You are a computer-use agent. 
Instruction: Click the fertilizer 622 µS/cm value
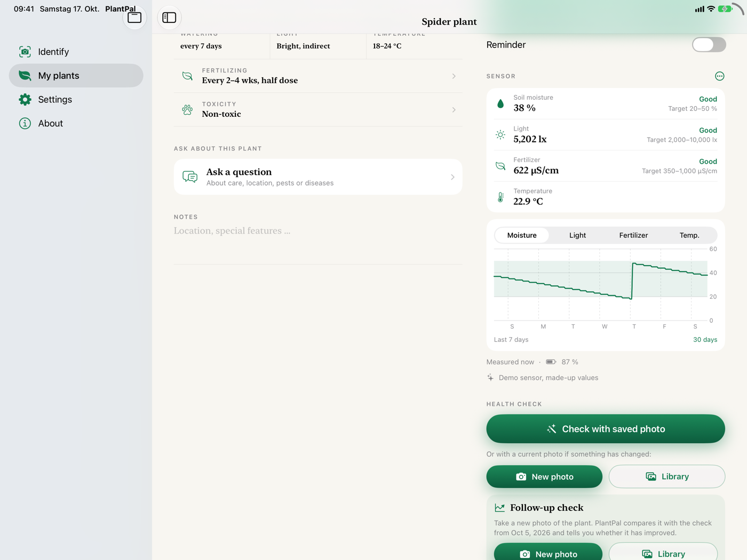[x=536, y=171]
